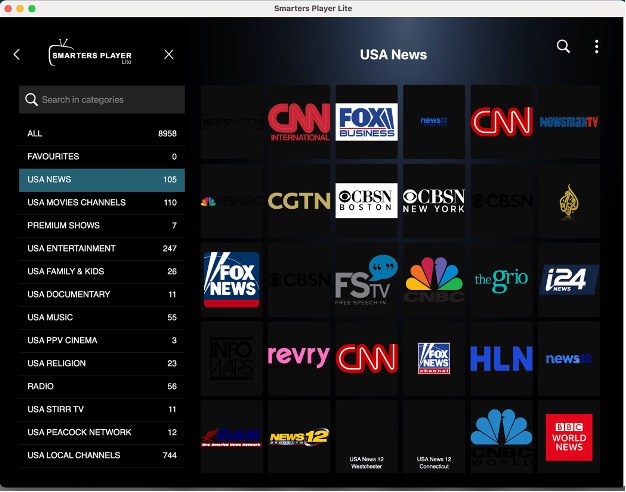Open the NewsNation channel tile
The height and width of the screenshot is (492, 626).
coord(232,121)
